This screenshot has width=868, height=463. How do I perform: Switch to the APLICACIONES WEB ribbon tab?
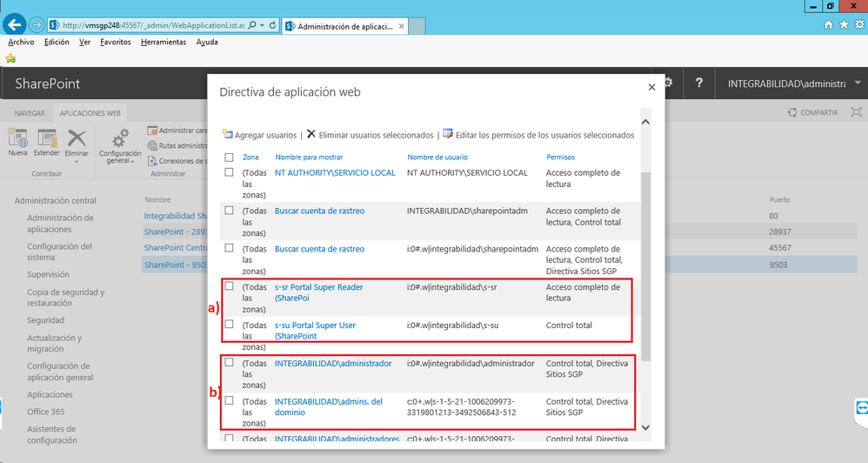pos(90,113)
